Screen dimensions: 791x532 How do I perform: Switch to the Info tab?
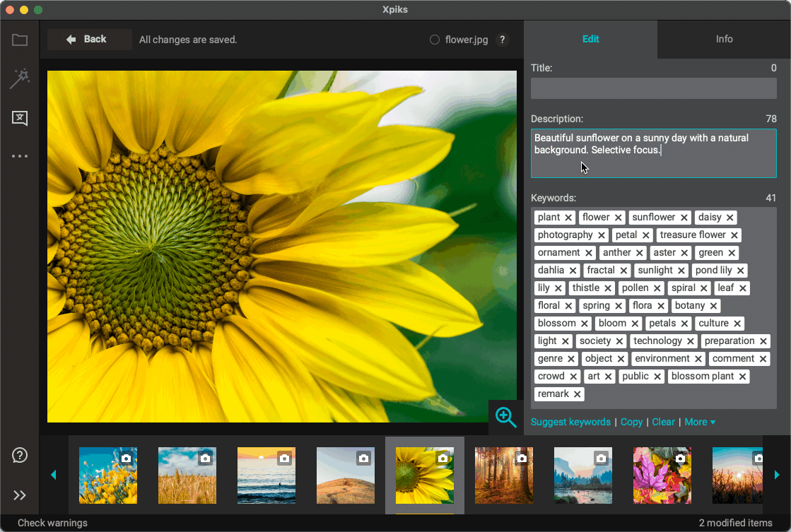pyautogui.click(x=724, y=39)
